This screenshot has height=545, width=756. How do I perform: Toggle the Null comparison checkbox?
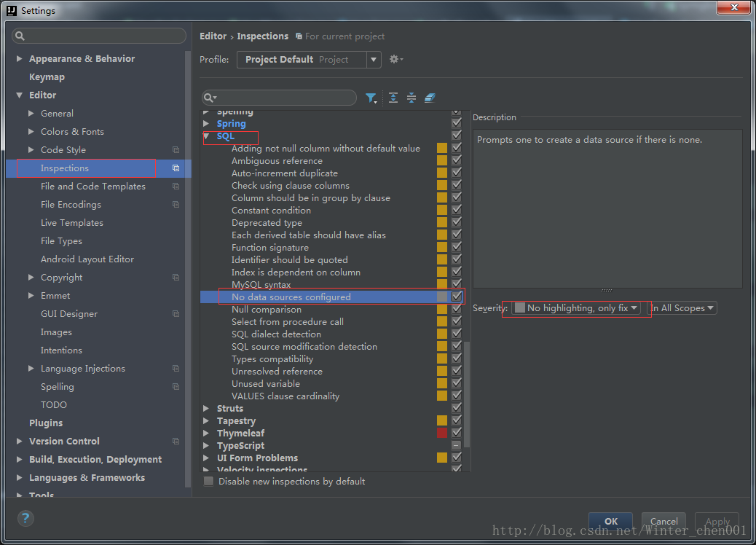pyautogui.click(x=457, y=309)
